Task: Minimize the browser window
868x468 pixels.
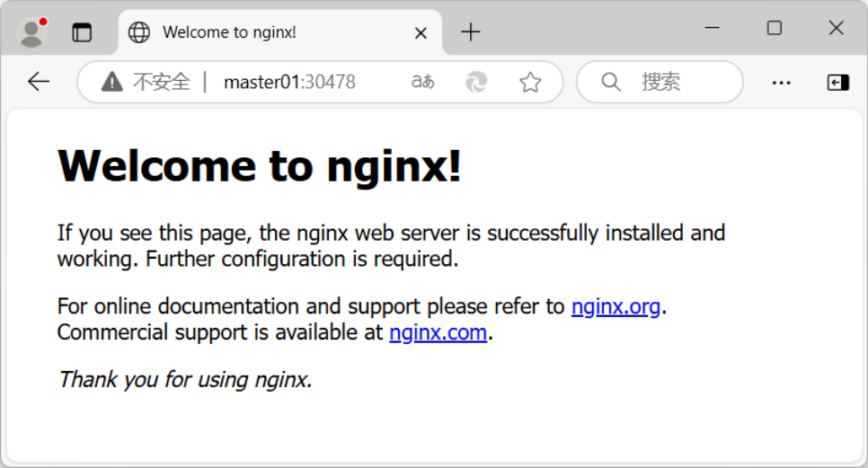Action: [712, 27]
